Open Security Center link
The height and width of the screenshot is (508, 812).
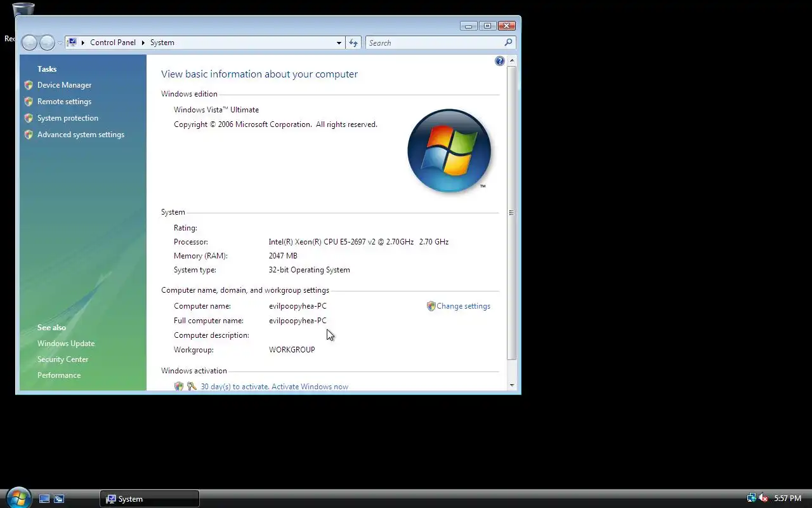(63, 359)
